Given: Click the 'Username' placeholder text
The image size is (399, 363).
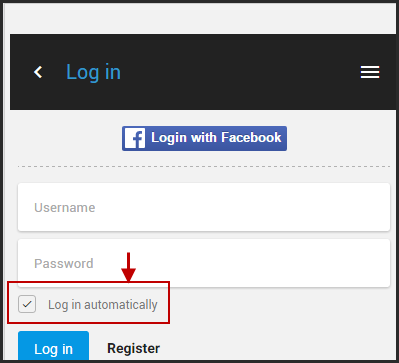Looking at the screenshot, I should (65, 207).
